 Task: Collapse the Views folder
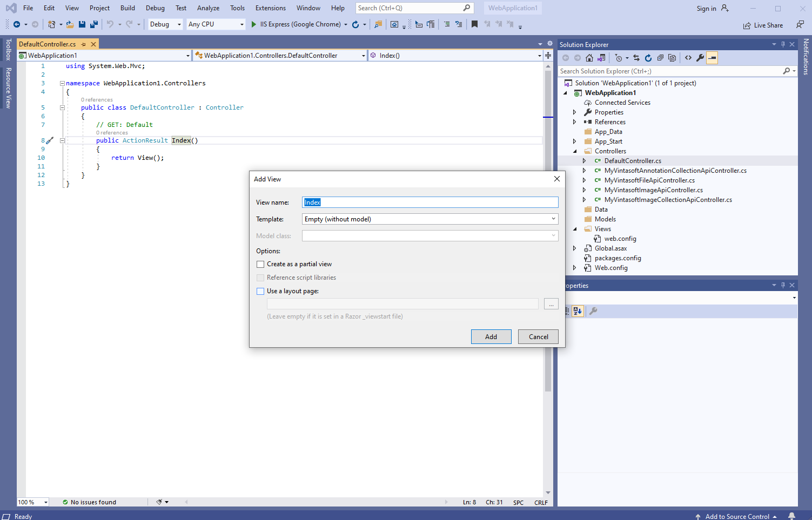pyautogui.click(x=574, y=229)
